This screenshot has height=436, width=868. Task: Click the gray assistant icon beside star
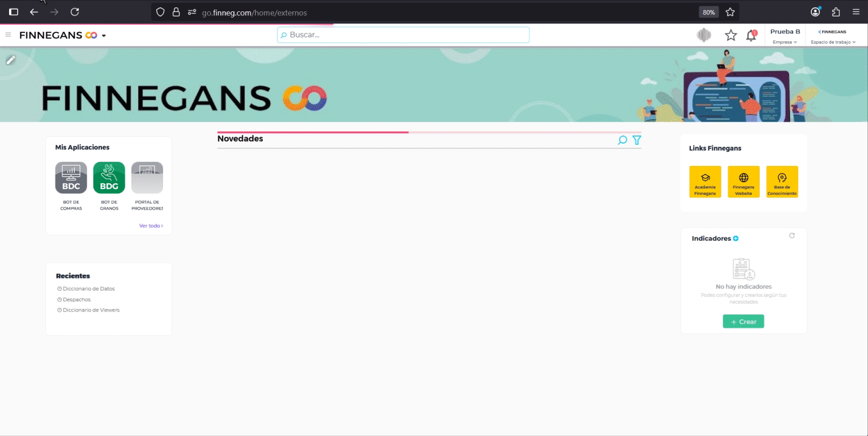tap(704, 35)
